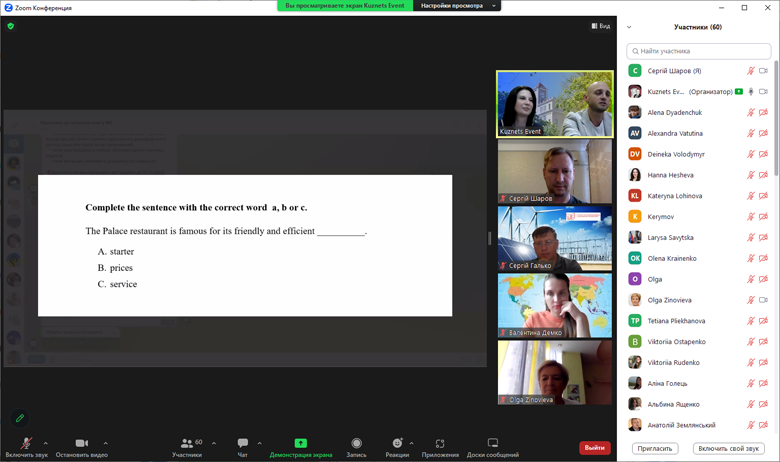The width and height of the screenshot is (780, 462).
Task: Open Настройки просмотра dropdown
Action: coord(457,5)
